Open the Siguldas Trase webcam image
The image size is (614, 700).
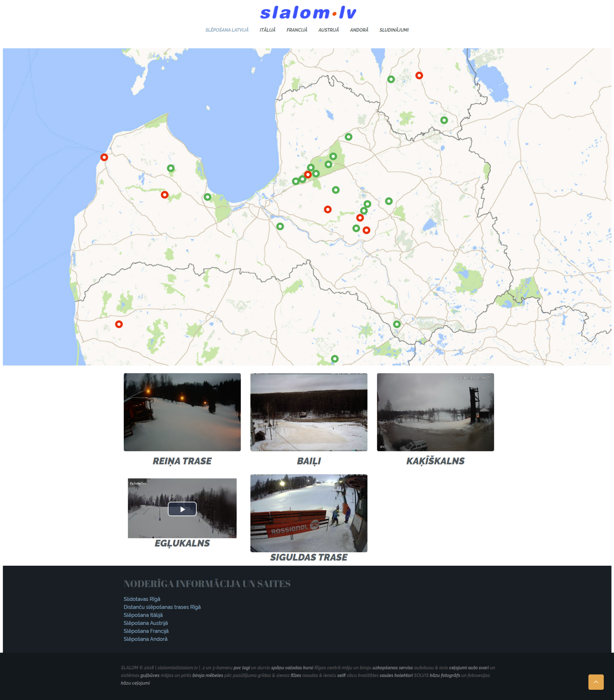308,513
